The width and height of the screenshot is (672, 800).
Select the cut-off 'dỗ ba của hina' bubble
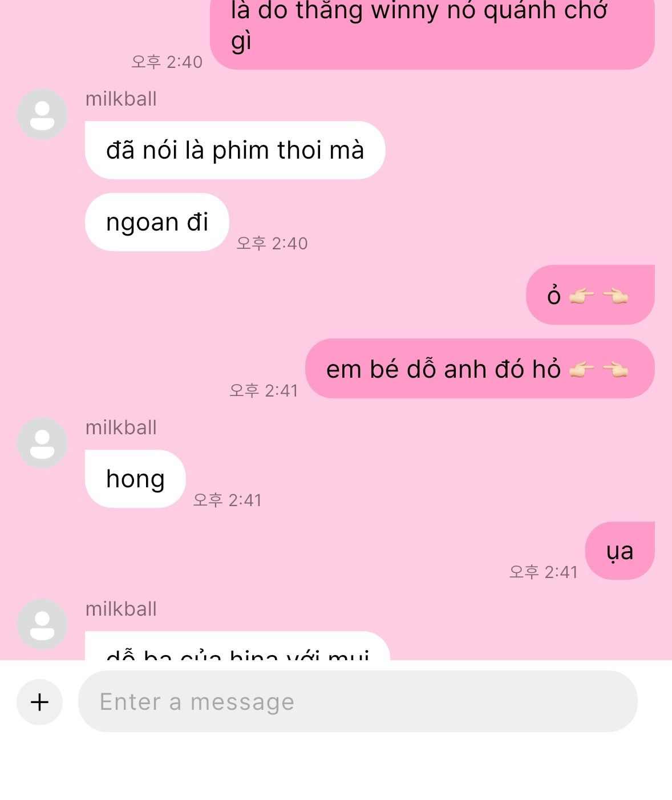pos(237,646)
